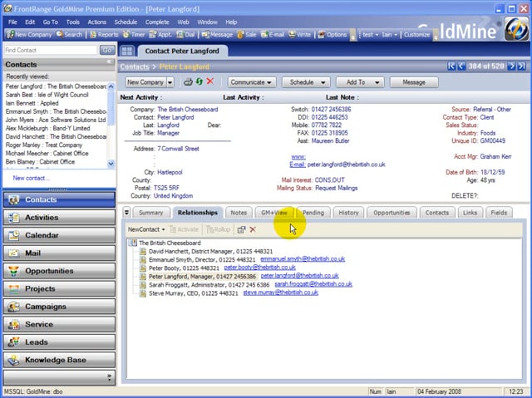Click the grid view icon beside contact tab

point(127,52)
